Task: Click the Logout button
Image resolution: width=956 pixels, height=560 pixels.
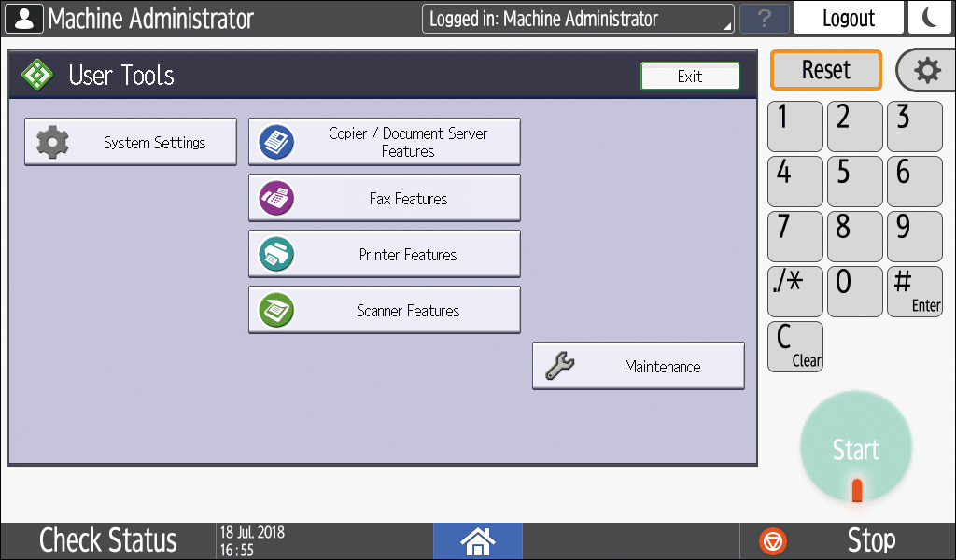Action: click(848, 18)
